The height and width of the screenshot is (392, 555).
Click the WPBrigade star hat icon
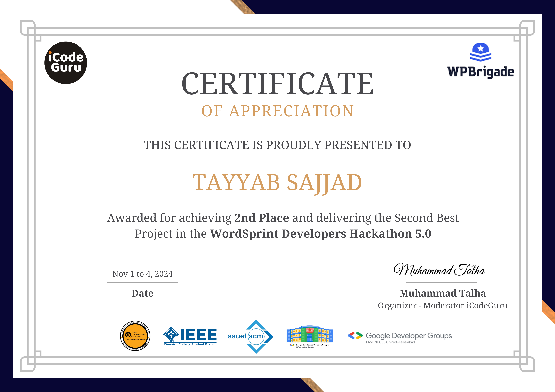point(481,52)
